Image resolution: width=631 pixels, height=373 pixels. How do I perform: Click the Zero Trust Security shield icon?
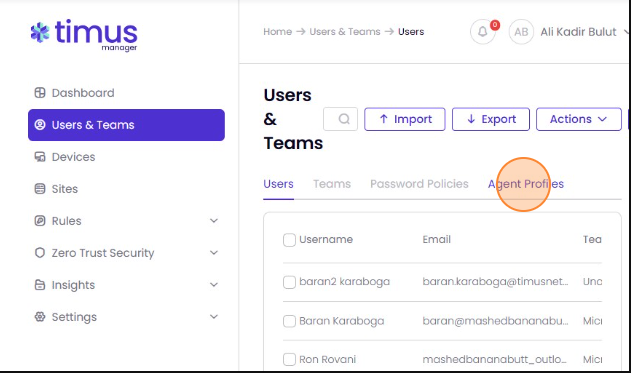40,253
